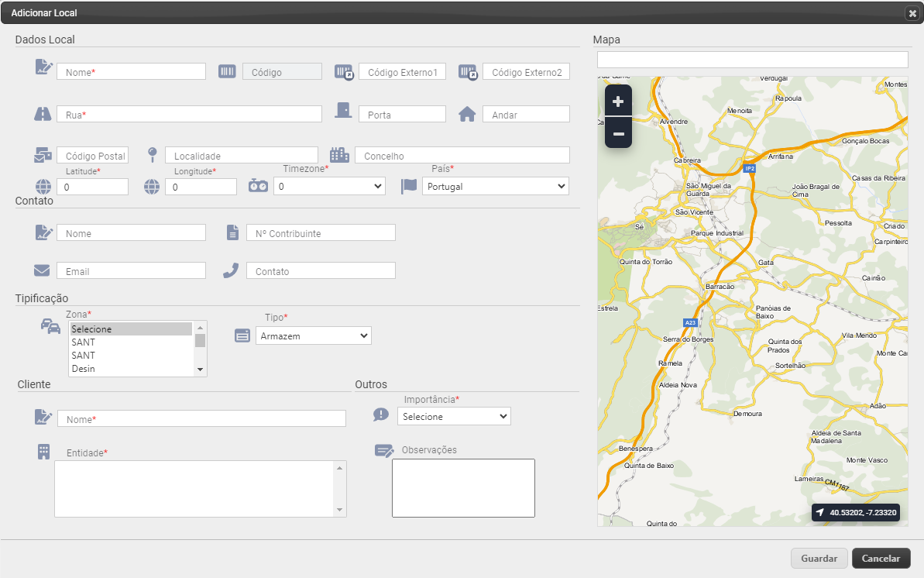Click the Entidade box scroll down arrow

tap(339, 510)
